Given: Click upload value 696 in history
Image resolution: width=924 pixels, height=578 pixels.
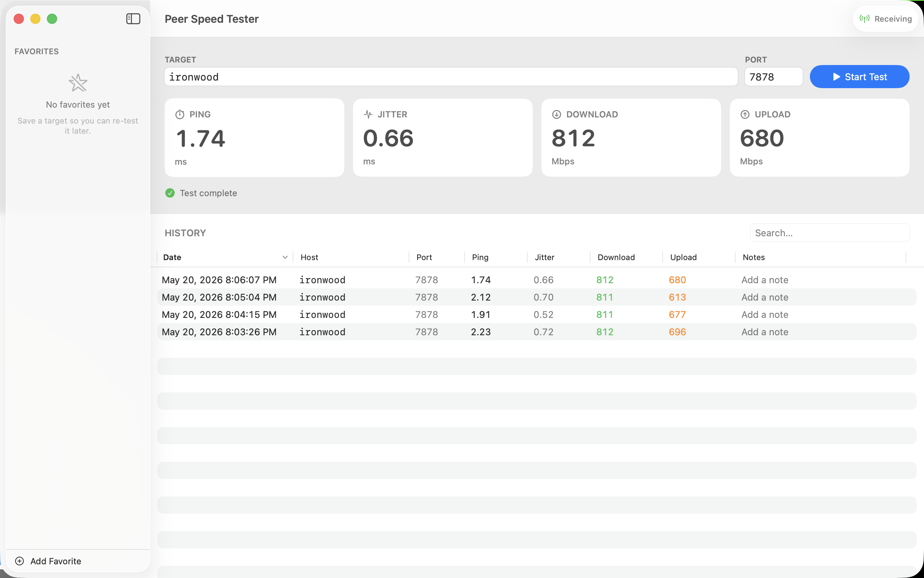Looking at the screenshot, I should (677, 332).
